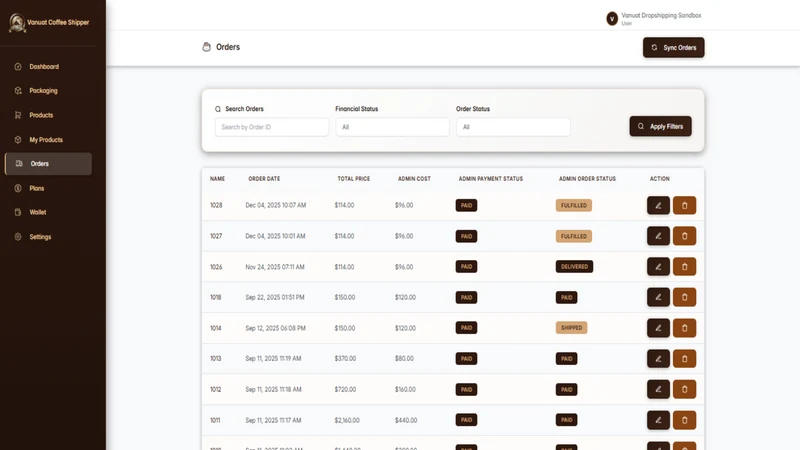This screenshot has width=800, height=450.
Task: Delete order 1018
Action: [x=684, y=297]
